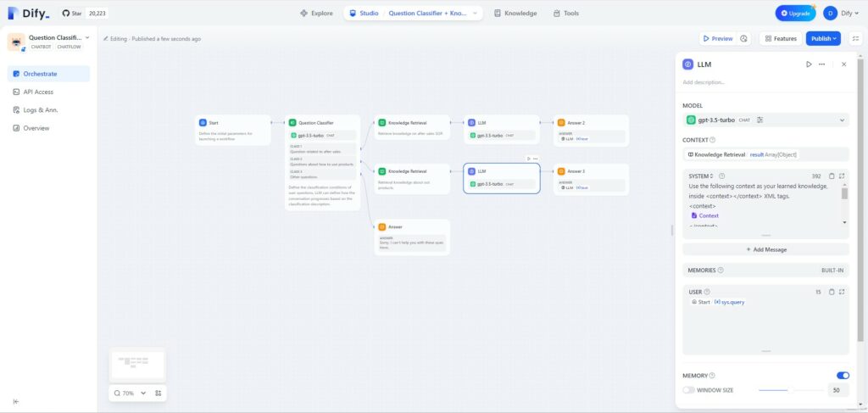
Task: Expand the Question Classifi... app sidebar dropdown
Action: click(87, 37)
